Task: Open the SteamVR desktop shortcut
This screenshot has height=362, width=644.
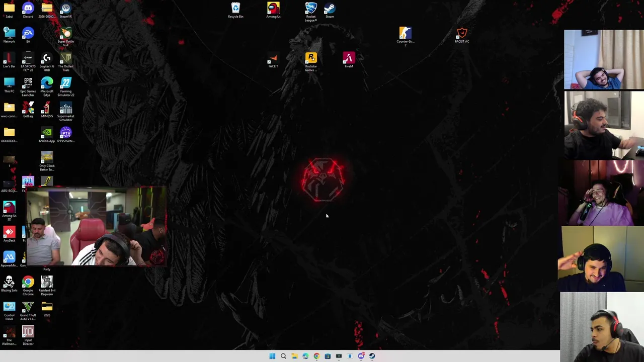Action: pos(65,10)
